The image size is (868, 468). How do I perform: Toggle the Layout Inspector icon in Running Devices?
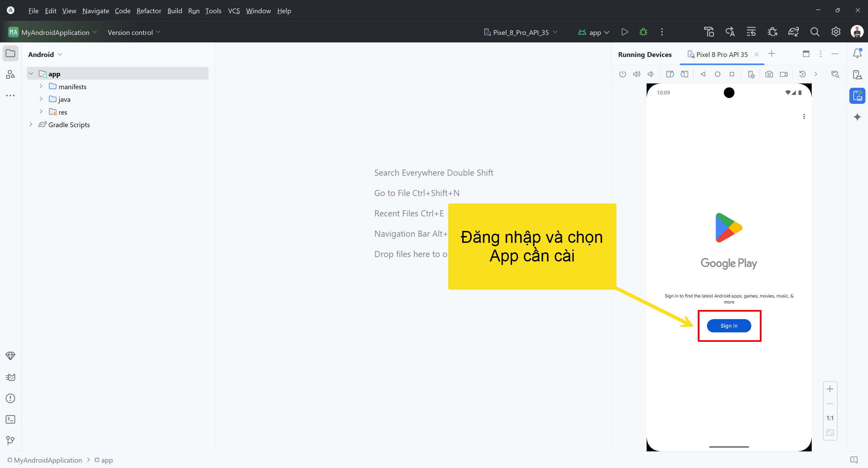[x=835, y=74]
